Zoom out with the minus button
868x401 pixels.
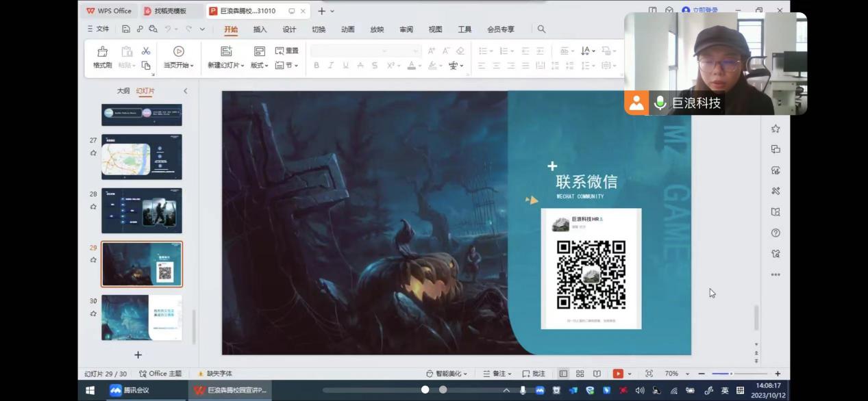702,374
